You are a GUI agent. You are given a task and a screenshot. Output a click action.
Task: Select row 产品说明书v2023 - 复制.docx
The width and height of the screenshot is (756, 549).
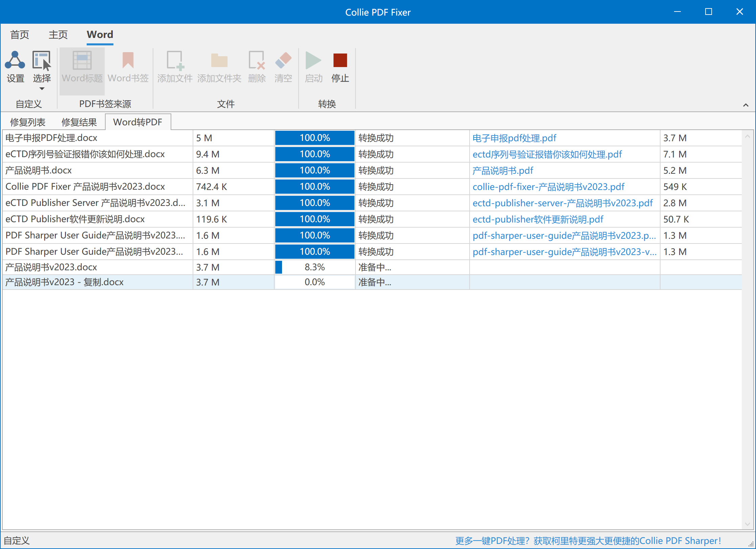tap(372, 282)
